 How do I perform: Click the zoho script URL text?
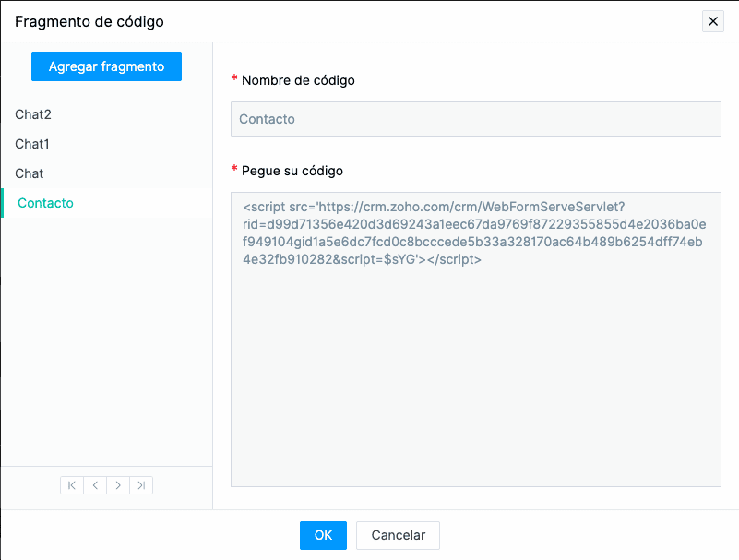click(x=474, y=232)
